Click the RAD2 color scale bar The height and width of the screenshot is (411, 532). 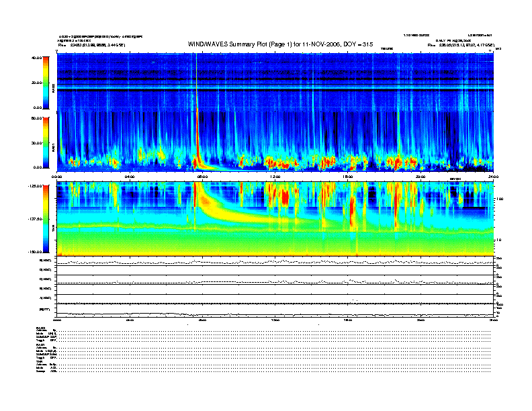tap(46, 83)
